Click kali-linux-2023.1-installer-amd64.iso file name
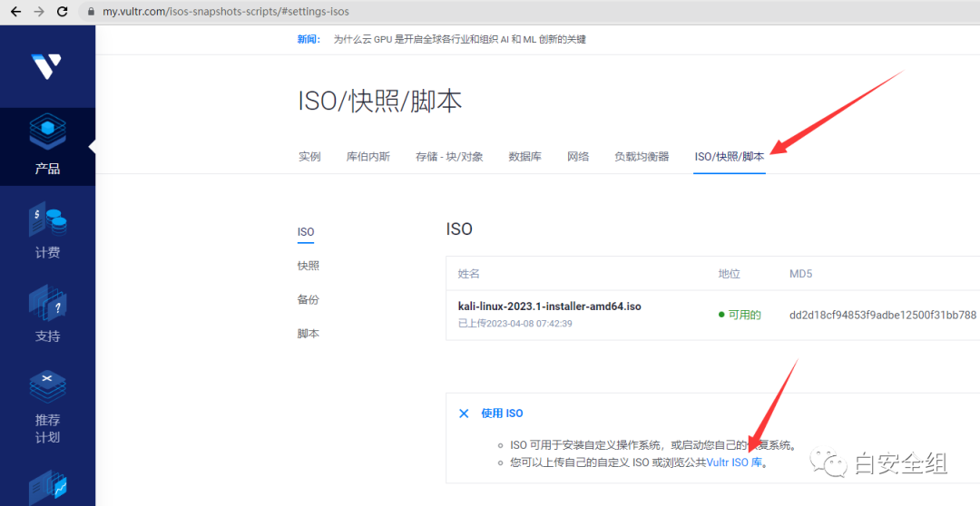This screenshot has width=980, height=506. tap(550, 307)
